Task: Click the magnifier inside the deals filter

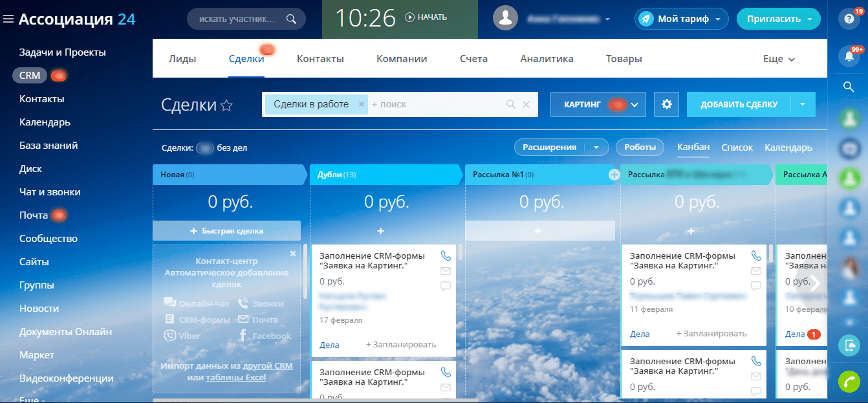Action: coord(510,104)
